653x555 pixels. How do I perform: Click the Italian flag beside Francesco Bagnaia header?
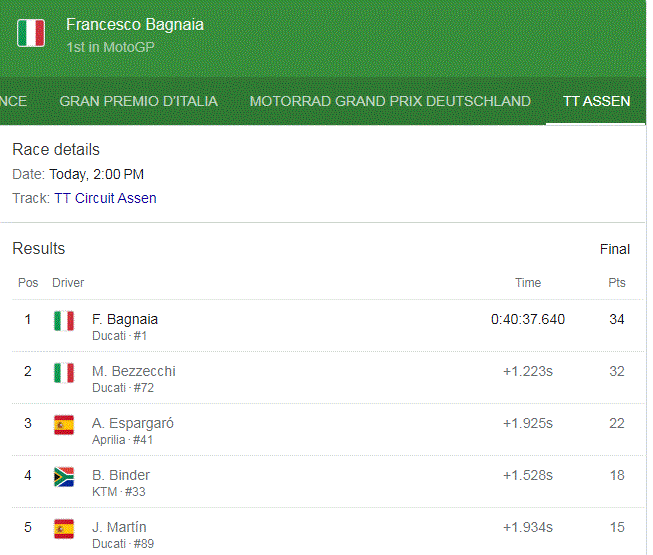(31, 33)
